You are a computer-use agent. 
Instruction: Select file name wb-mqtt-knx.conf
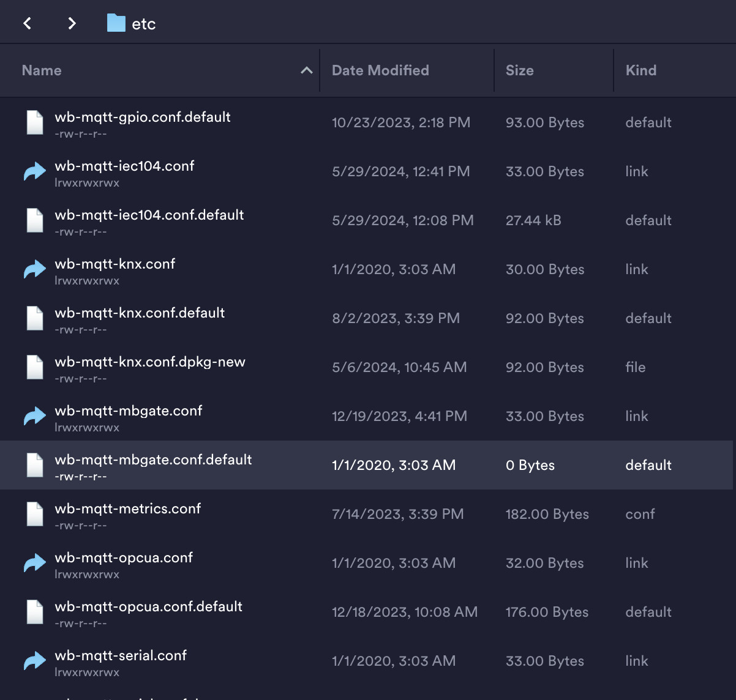[x=115, y=264]
